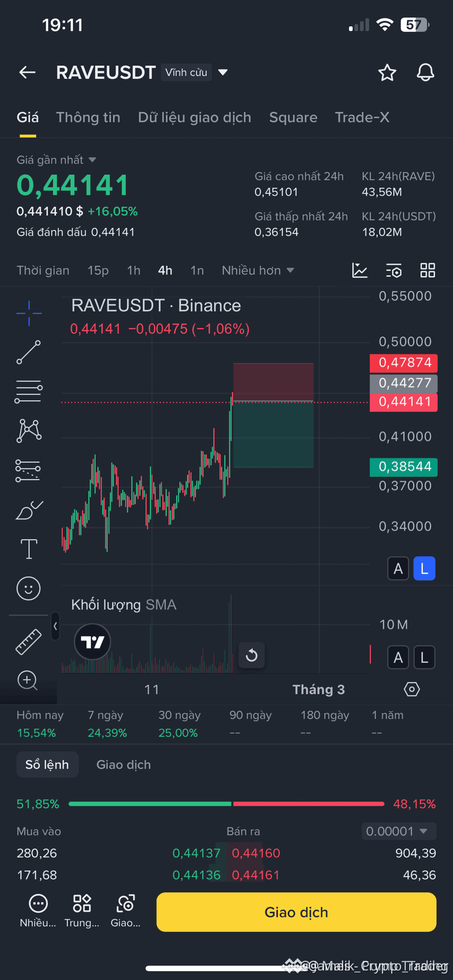This screenshot has height=980, width=453.
Task: Open the Nhiều... more options icon
Action: [x=38, y=911]
